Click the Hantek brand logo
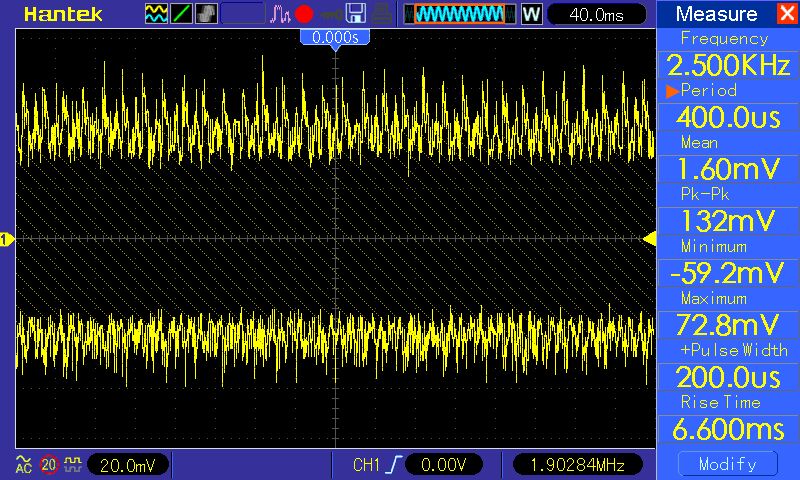The width and height of the screenshot is (800, 480). point(63,14)
